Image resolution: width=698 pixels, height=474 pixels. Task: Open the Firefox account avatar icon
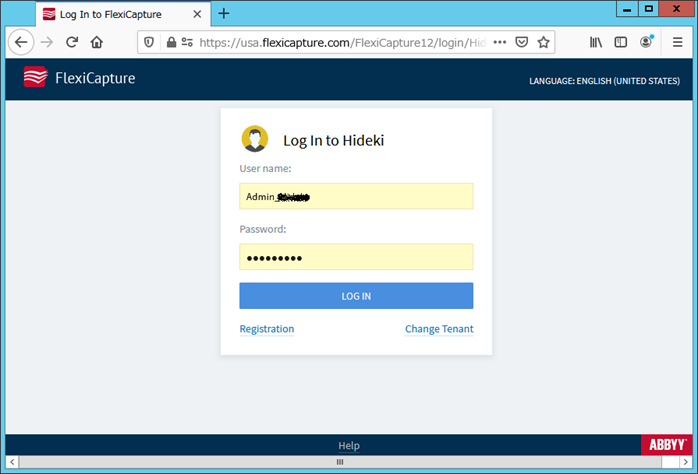[x=646, y=41]
